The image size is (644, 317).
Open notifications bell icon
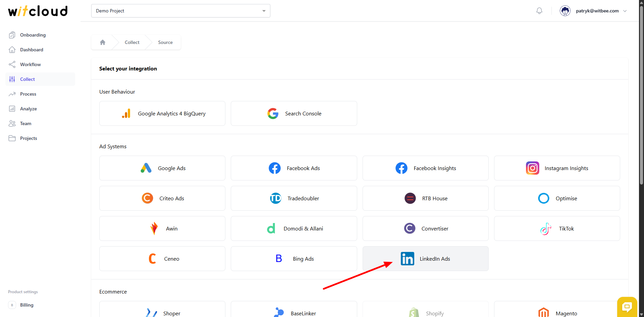pos(539,11)
